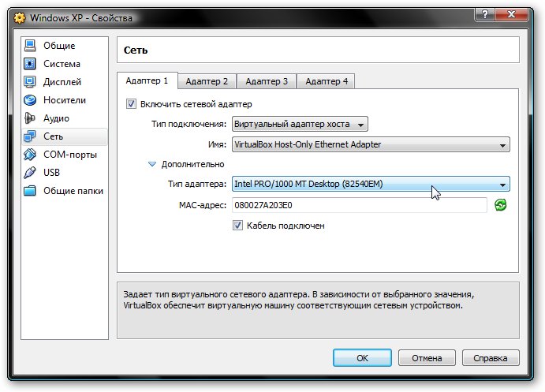The height and width of the screenshot is (392, 545).
Task: Open the Тип подключения dropdown
Action: coord(300,124)
